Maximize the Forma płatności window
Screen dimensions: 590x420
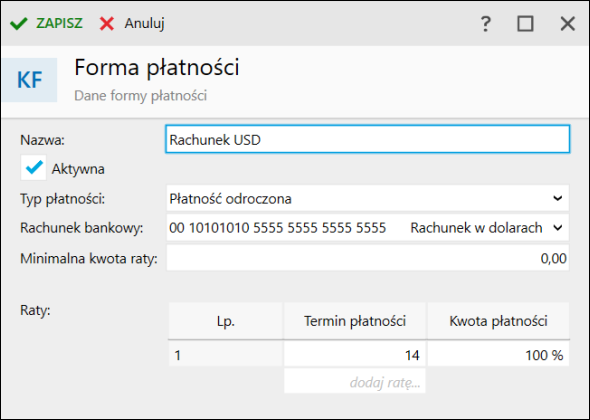[525, 24]
